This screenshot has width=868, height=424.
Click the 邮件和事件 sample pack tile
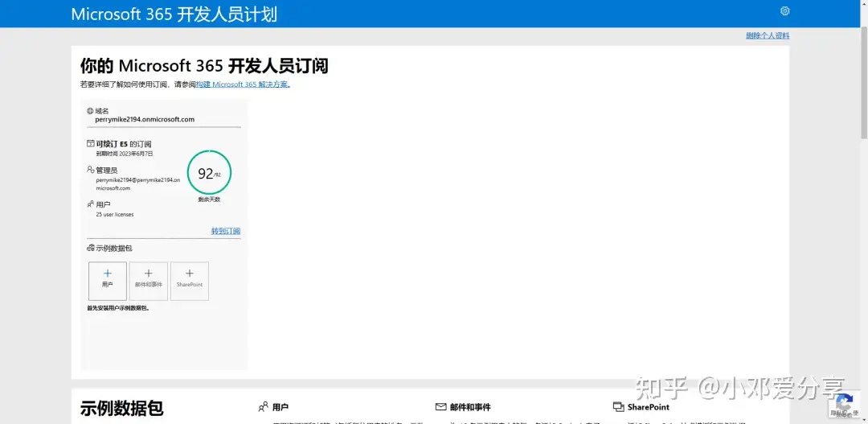pyautogui.click(x=149, y=281)
